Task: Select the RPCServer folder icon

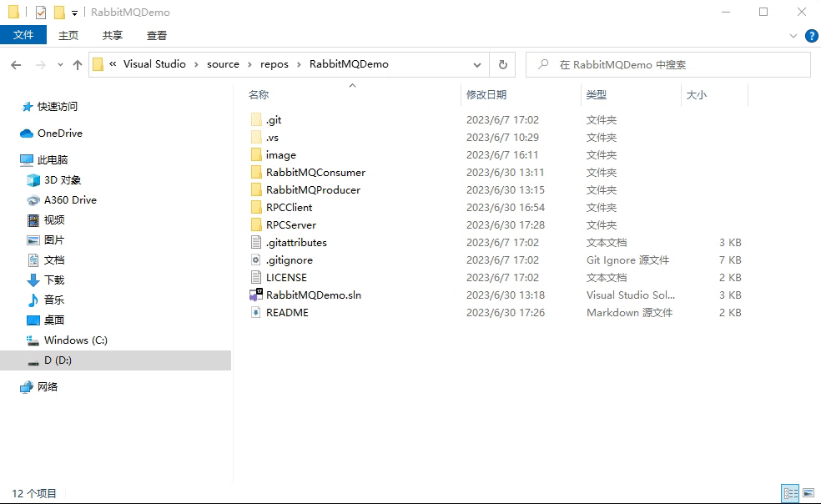Action: coord(256,224)
